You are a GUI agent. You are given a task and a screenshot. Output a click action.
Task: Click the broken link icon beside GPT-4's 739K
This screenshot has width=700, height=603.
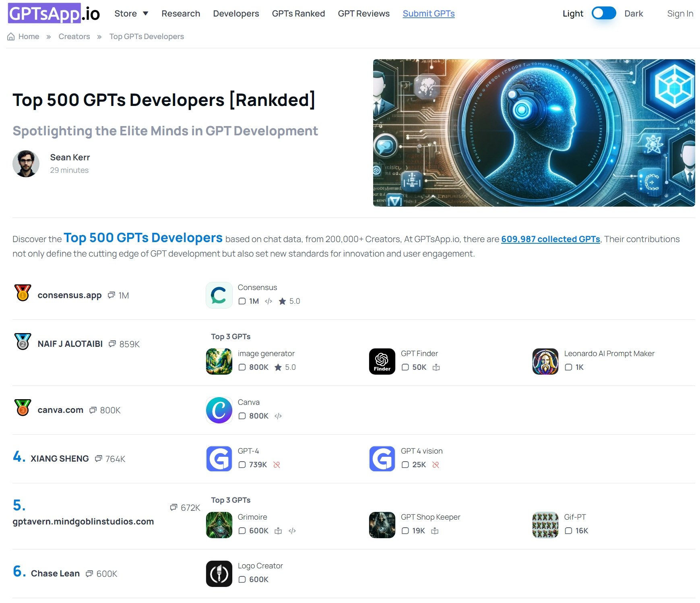pos(276,465)
